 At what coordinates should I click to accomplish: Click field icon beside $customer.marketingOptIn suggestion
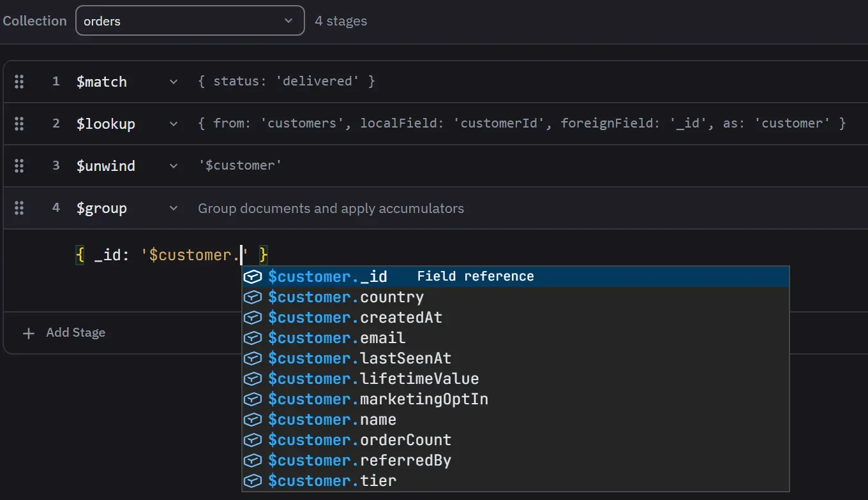click(x=253, y=399)
